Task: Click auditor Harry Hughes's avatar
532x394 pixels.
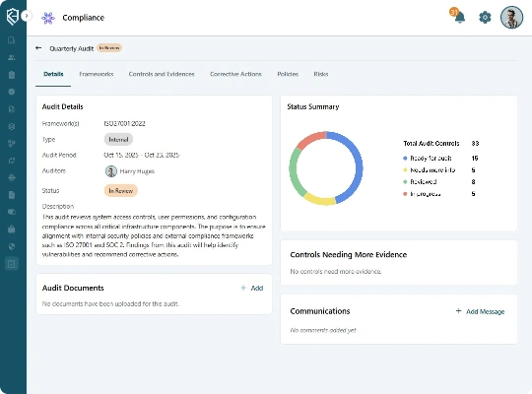Action: click(111, 171)
